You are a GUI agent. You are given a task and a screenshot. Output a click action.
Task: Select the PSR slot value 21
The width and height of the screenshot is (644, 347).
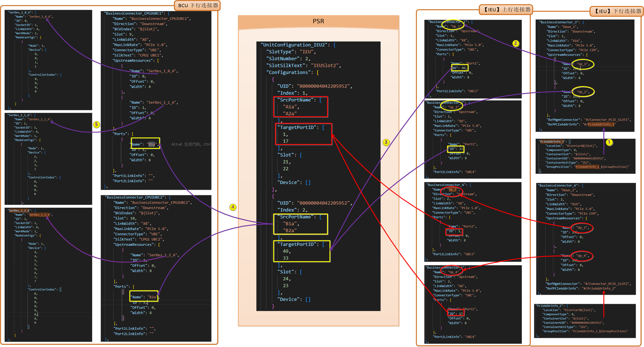pyautogui.click(x=286, y=162)
